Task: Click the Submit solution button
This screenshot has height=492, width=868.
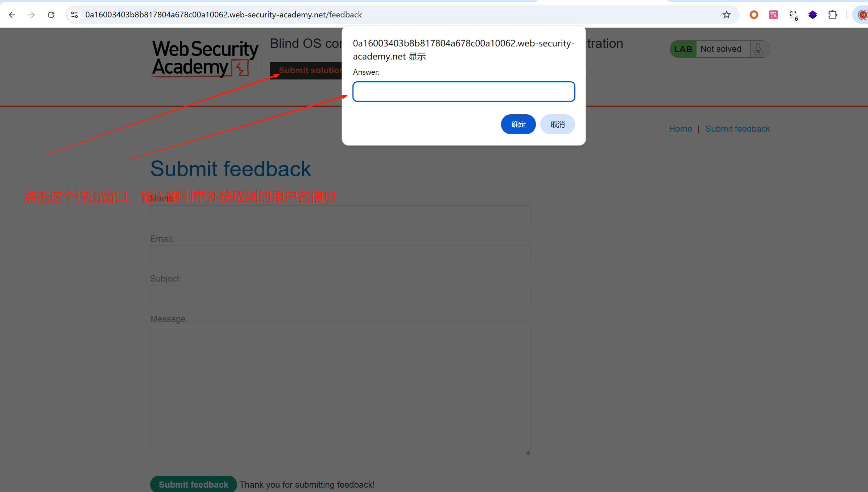Action: pos(306,70)
